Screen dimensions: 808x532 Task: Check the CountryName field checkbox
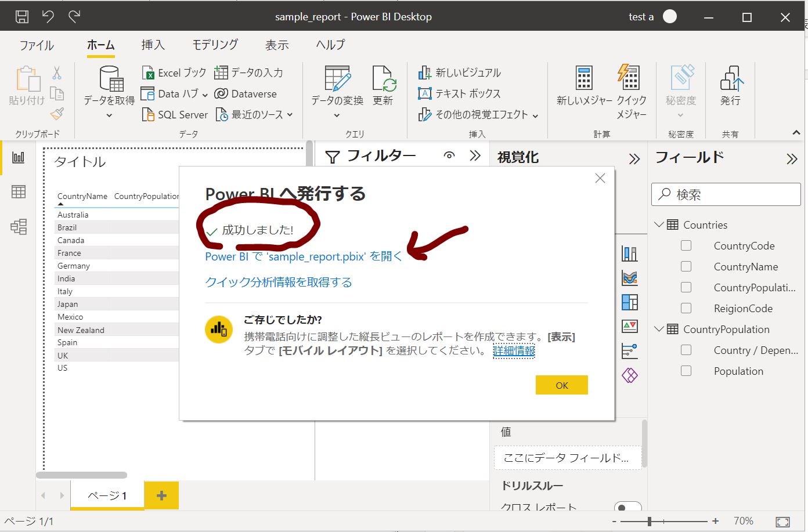click(x=686, y=266)
